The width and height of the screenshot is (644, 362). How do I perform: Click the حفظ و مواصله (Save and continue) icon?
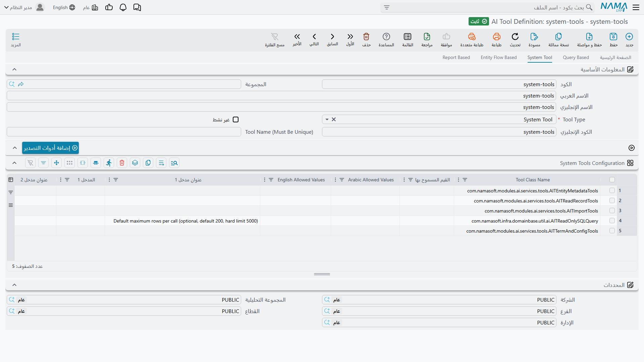(589, 37)
